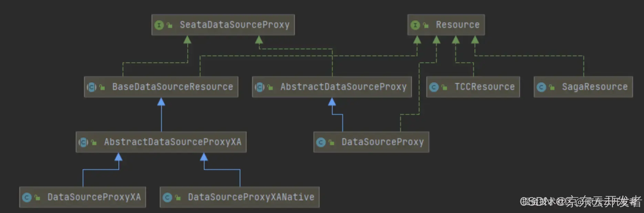Viewport: 644px width, 213px height.
Task: Click the class icon on TCCResource
Action: tap(434, 87)
